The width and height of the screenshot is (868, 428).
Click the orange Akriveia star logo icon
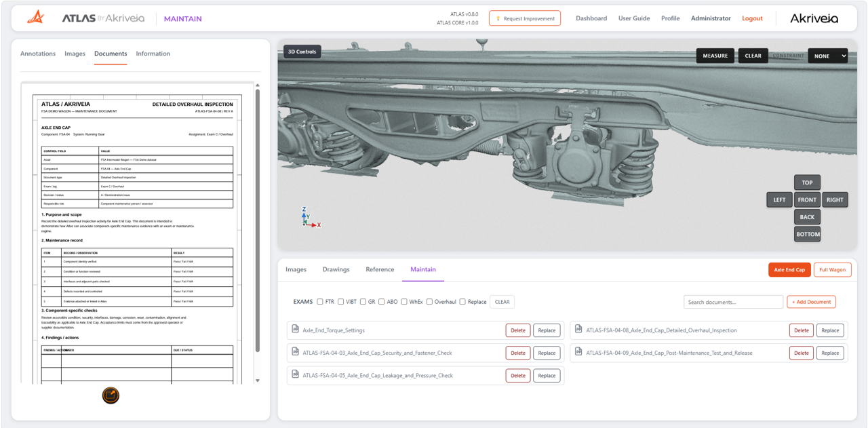(x=35, y=18)
